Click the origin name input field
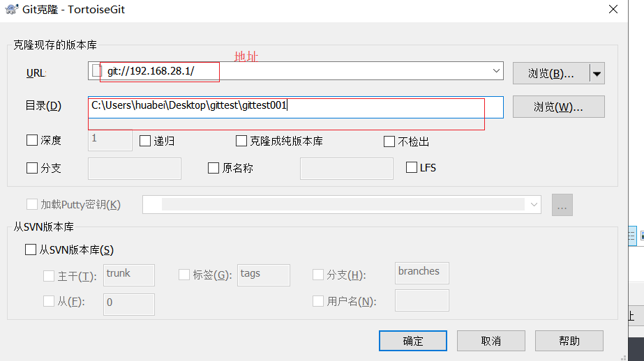 pyautogui.click(x=347, y=168)
